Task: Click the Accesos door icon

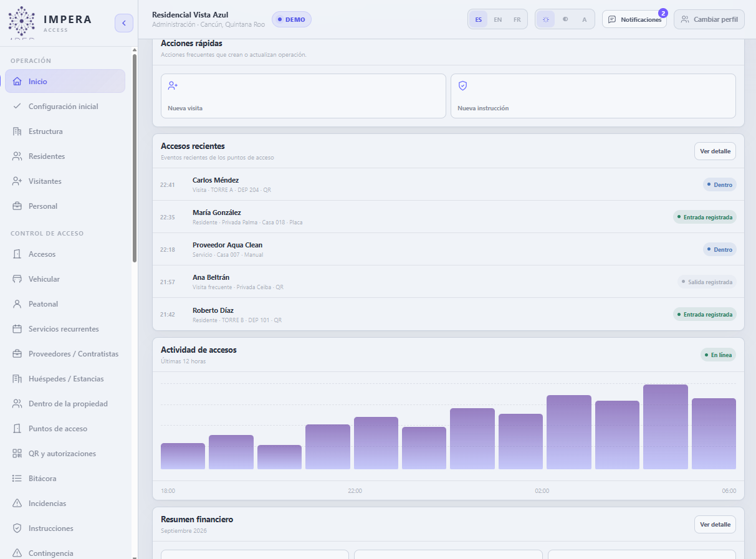Action: point(17,254)
